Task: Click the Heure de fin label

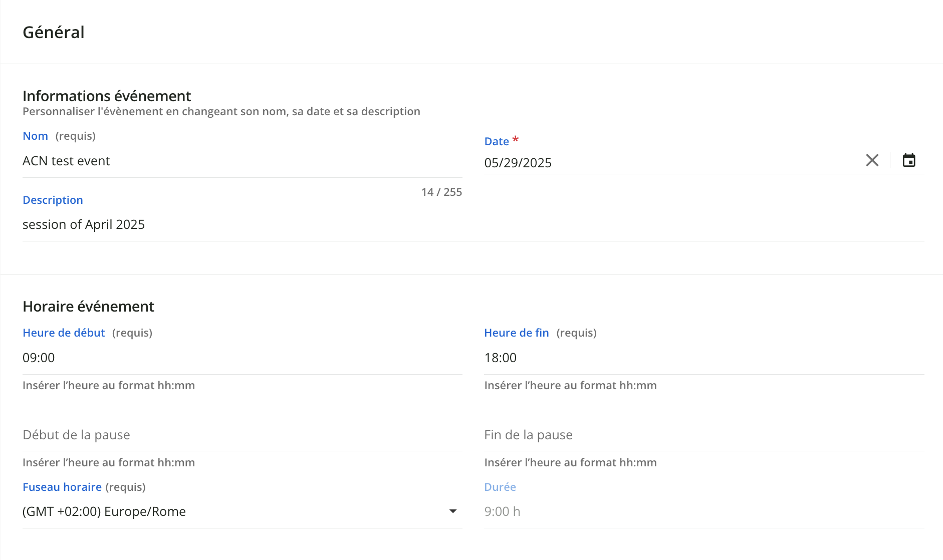Action: click(x=516, y=333)
